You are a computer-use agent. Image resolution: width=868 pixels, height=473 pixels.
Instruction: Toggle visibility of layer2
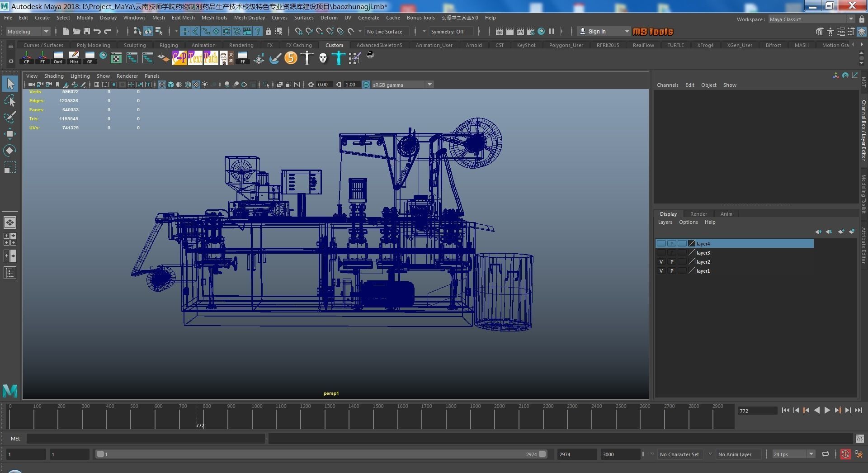(x=661, y=262)
